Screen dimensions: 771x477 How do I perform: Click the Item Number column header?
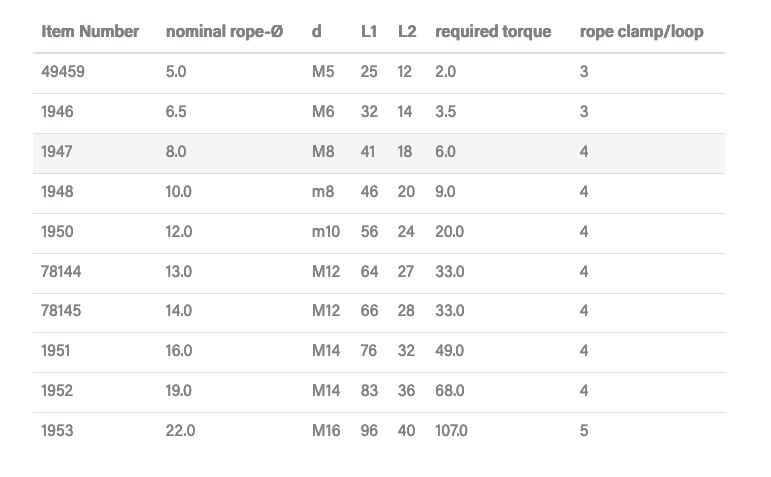pos(90,31)
